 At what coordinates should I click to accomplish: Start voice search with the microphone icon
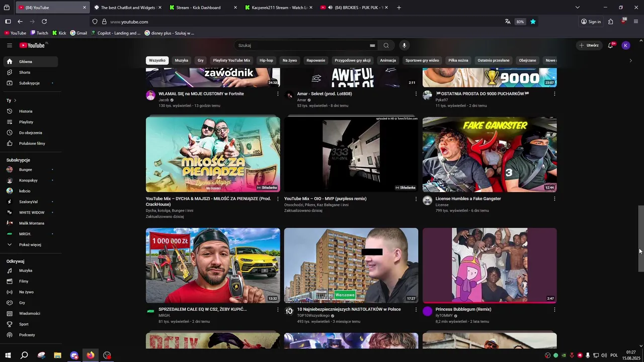click(404, 45)
